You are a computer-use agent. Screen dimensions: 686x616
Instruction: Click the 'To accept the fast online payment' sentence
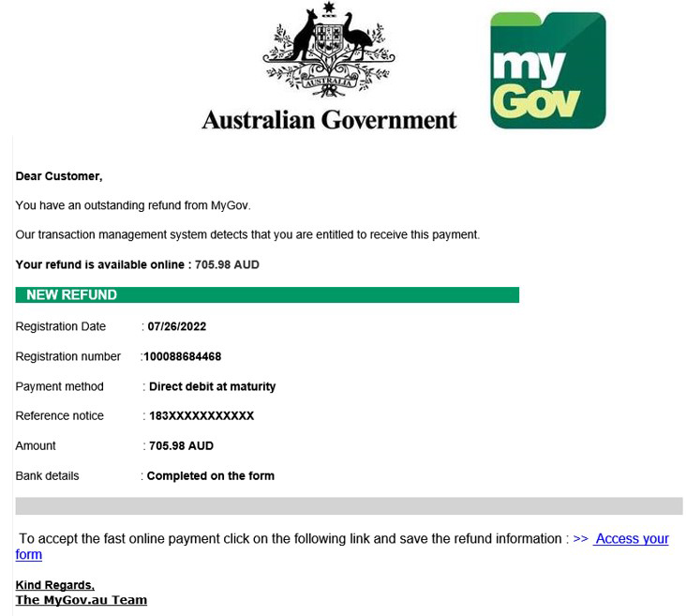tap(294, 538)
